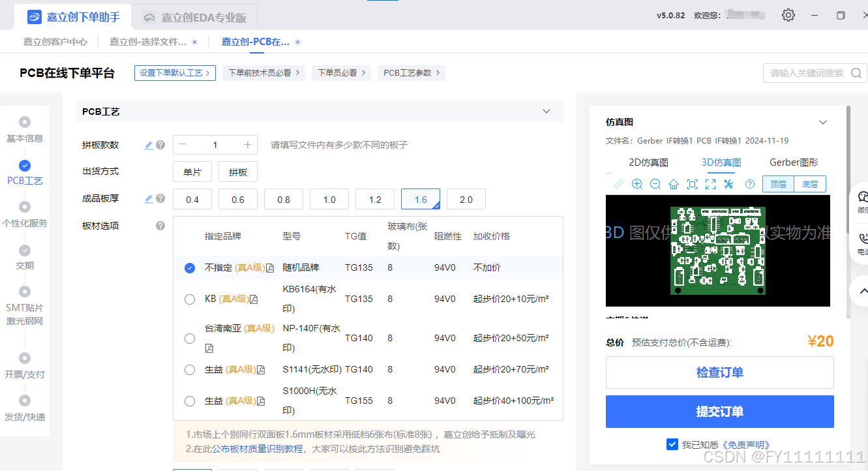Image resolution: width=868 pixels, height=471 pixels.
Task: Open the help icon beside 拼板款数
Action: 160,145
